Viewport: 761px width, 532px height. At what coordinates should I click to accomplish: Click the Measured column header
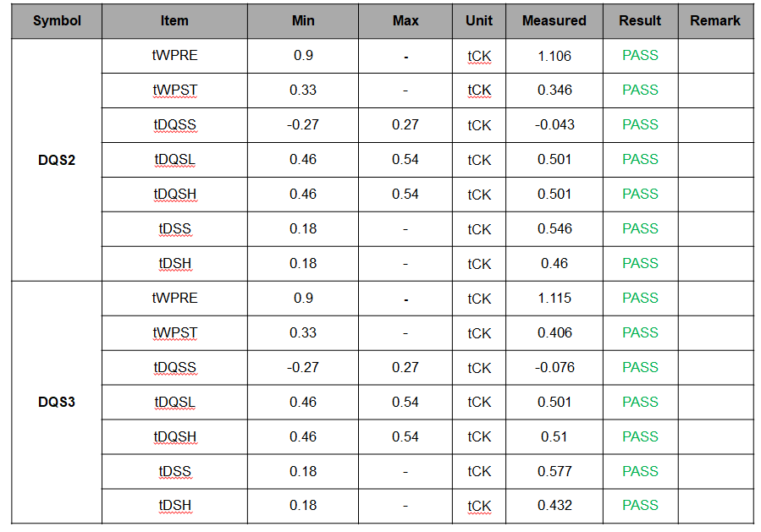pyautogui.click(x=554, y=20)
